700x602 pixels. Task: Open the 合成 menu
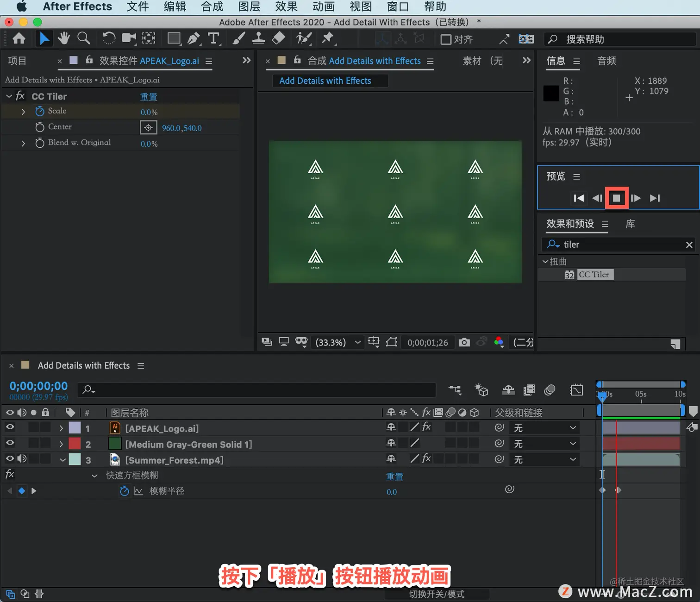pyautogui.click(x=212, y=7)
